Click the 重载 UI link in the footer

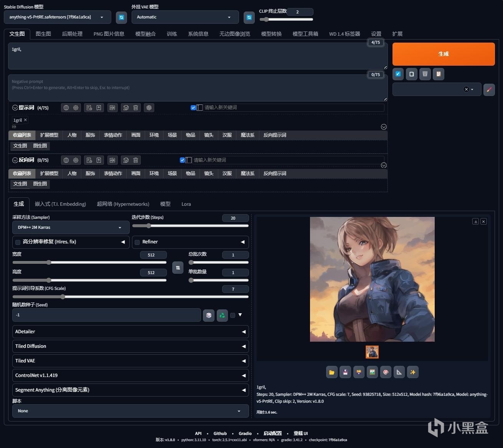coord(301,433)
